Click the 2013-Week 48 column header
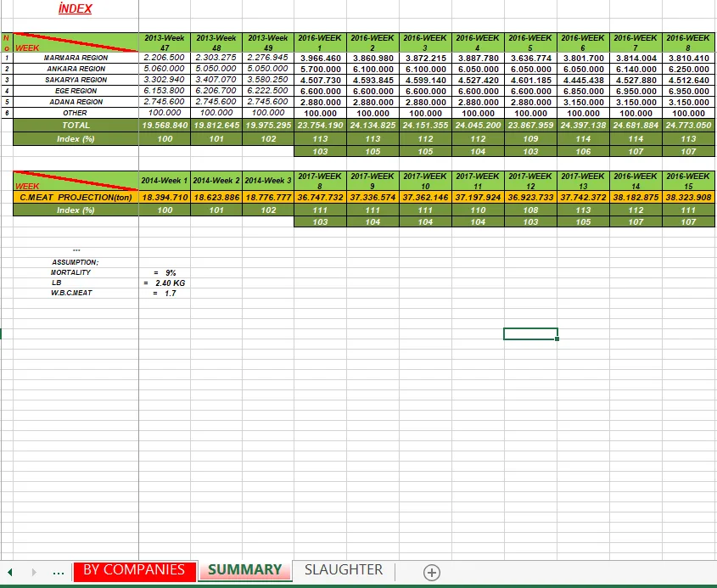Image resolution: width=717 pixels, height=588 pixels. click(x=216, y=42)
